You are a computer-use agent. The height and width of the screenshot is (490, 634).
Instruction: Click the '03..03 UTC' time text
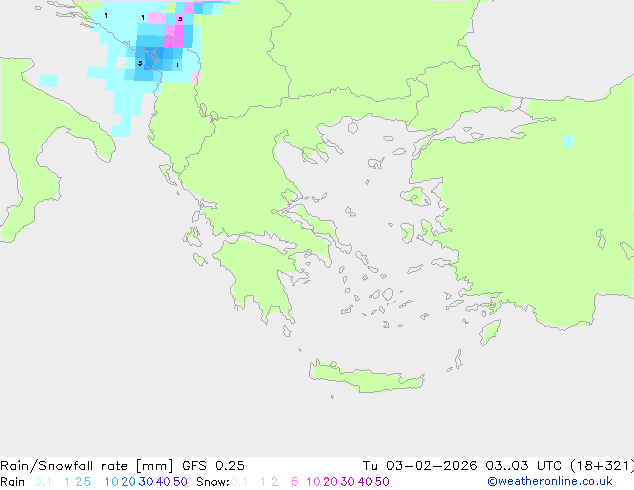524,466
